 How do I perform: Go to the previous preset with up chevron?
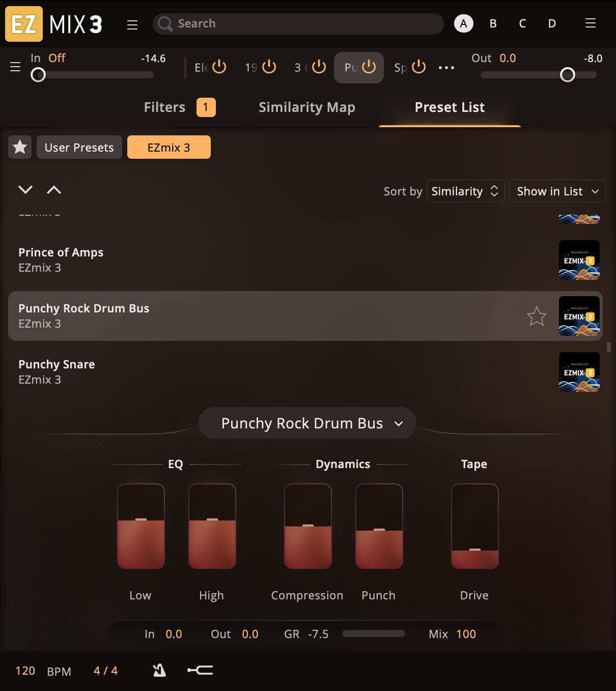[x=54, y=190]
